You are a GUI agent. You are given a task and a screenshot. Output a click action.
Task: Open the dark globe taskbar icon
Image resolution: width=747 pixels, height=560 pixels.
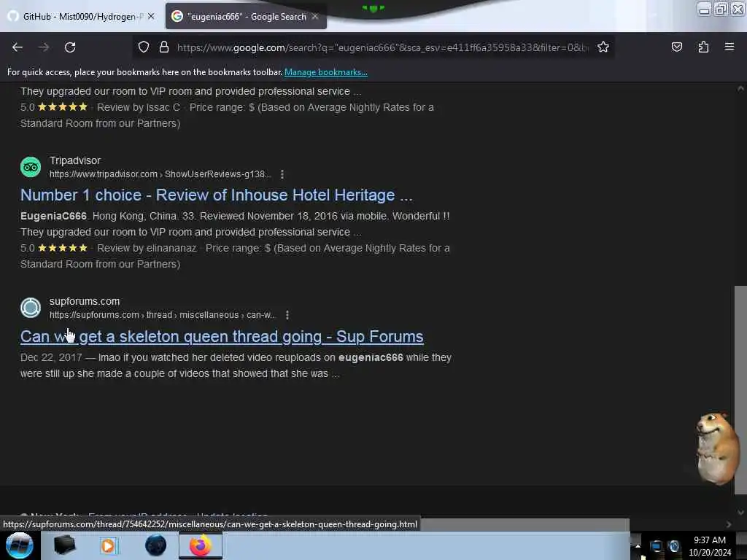(156, 545)
